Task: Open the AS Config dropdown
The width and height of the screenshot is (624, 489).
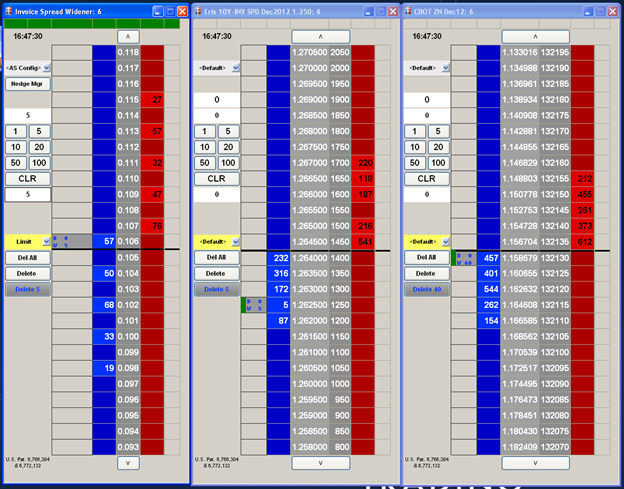Action: pos(27,67)
